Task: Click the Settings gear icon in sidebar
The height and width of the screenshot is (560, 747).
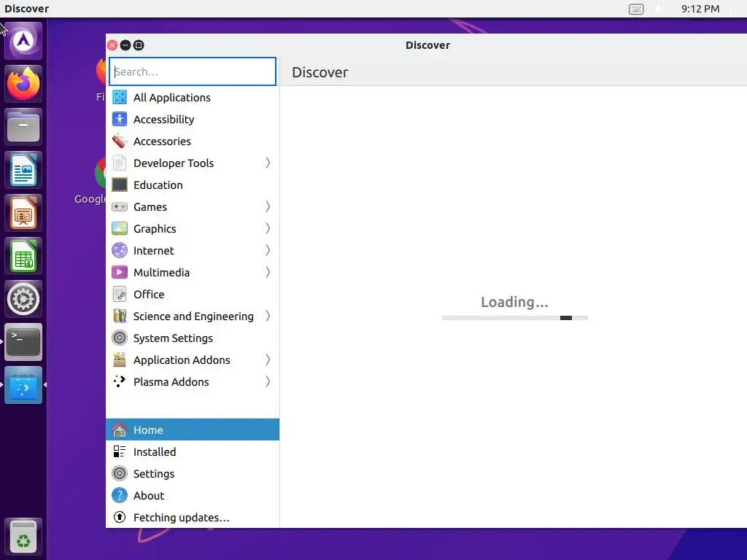Action: 120,473
